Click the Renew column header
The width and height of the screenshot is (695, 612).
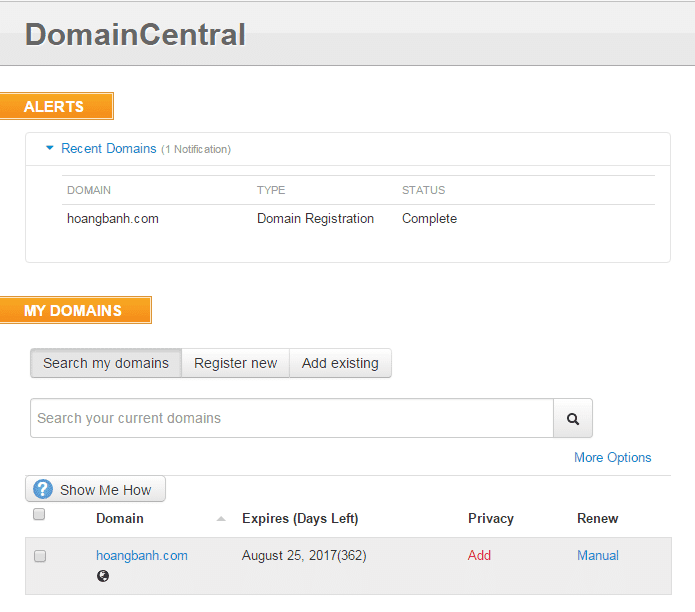click(597, 518)
